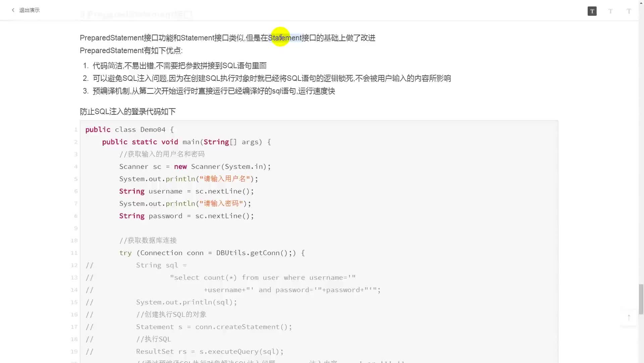Click line 12 commented SQL string

(x=161, y=265)
